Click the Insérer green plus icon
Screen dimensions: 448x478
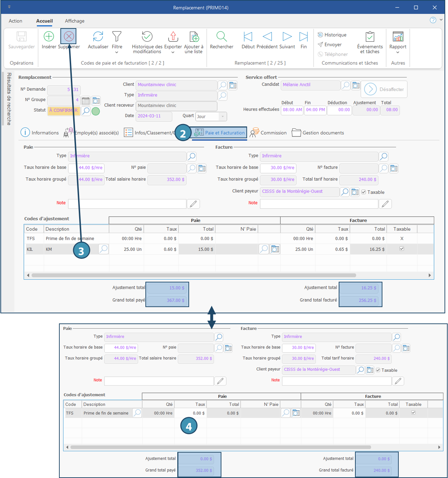(x=49, y=36)
